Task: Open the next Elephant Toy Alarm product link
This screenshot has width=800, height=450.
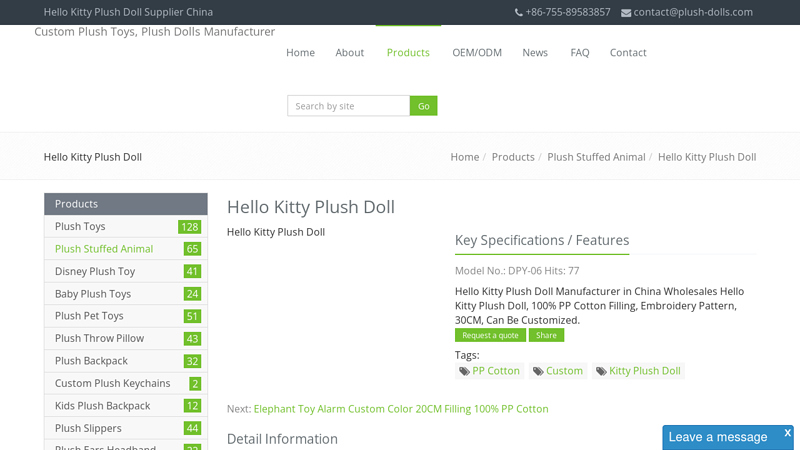Action: 400,409
